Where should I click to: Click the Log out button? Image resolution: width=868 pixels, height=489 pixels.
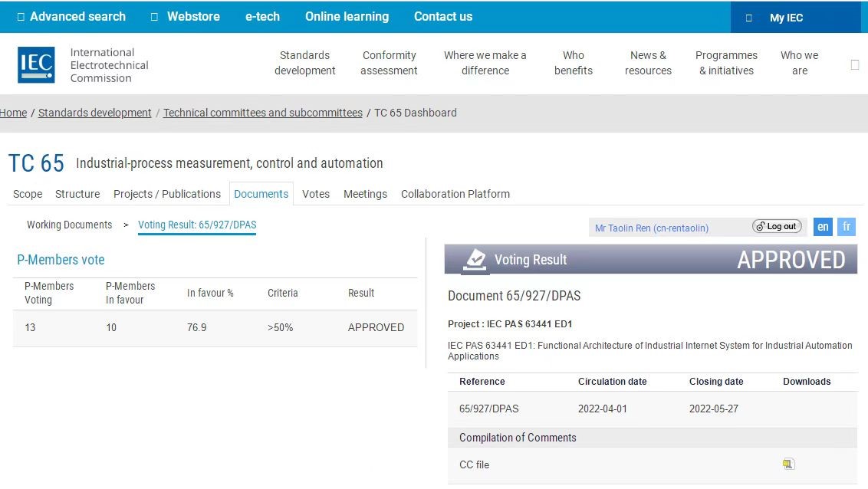[x=777, y=227]
